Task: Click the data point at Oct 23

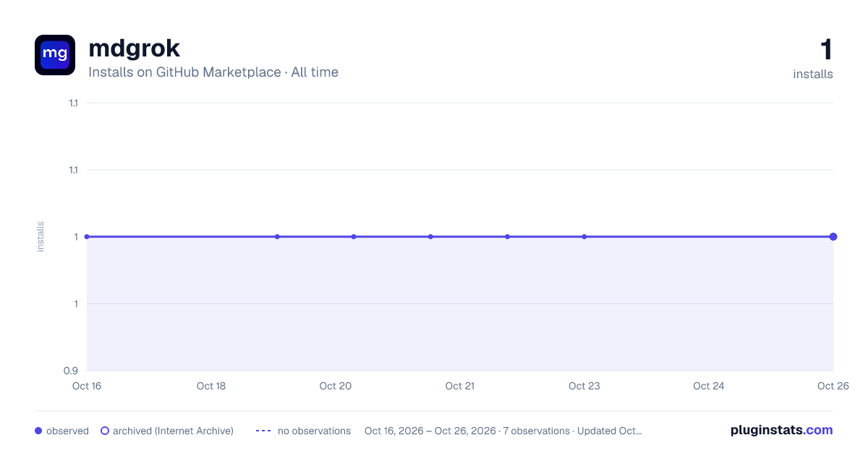Action: (584, 237)
